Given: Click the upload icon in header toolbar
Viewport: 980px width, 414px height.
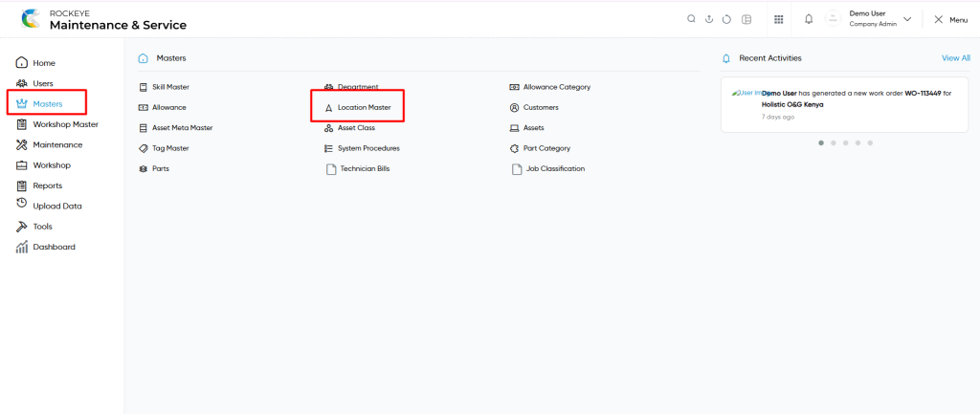Looking at the screenshot, I should [709, 19].
